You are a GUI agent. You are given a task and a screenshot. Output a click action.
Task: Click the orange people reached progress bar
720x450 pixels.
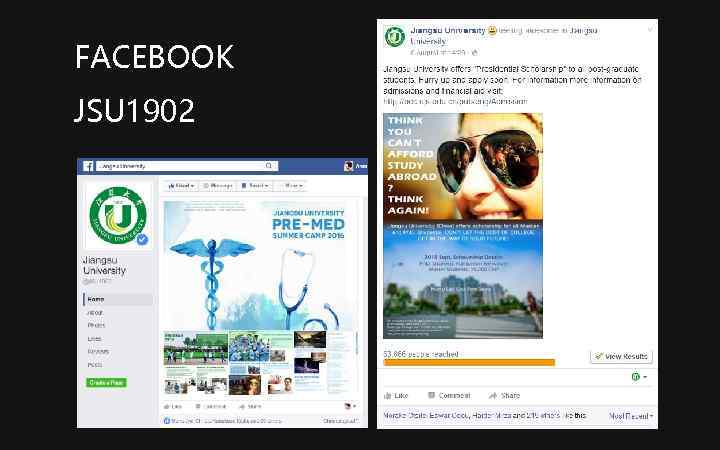point(469,363)
